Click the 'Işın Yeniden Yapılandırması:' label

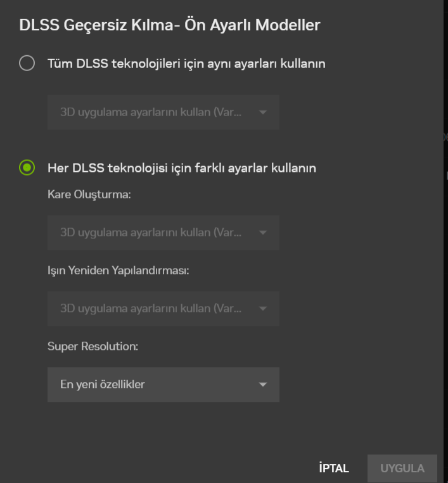tap(118, 271)
